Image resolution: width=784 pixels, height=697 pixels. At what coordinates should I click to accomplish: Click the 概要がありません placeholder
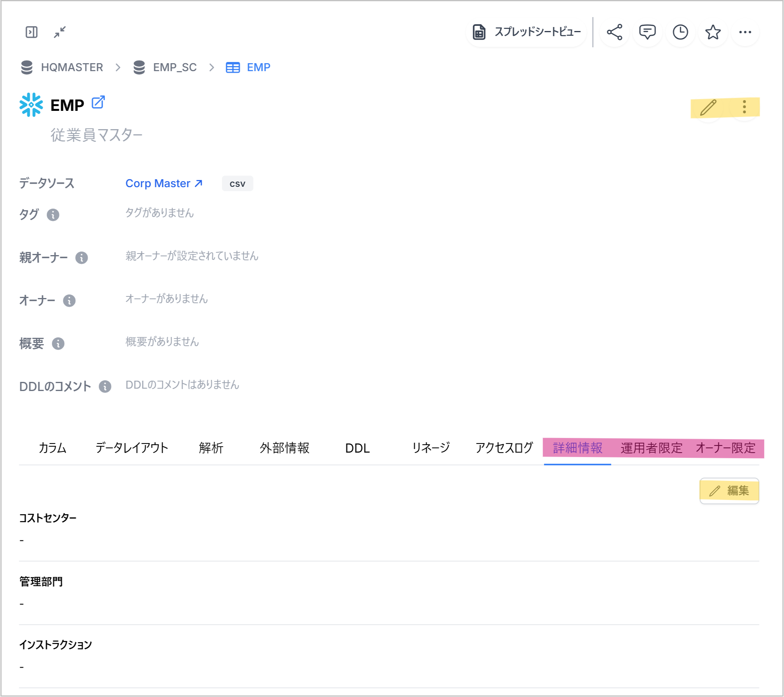click(162, 342)
